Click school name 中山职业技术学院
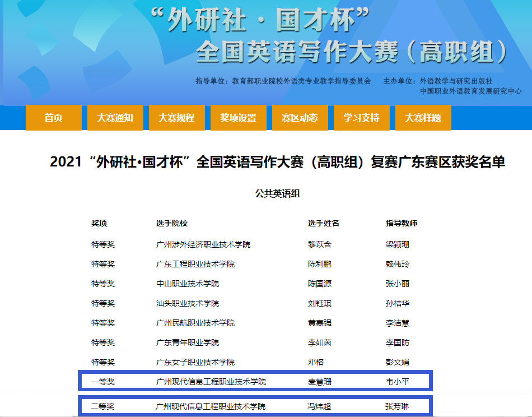This screenshot has width=532, height=417. click(x=188, y=284)
